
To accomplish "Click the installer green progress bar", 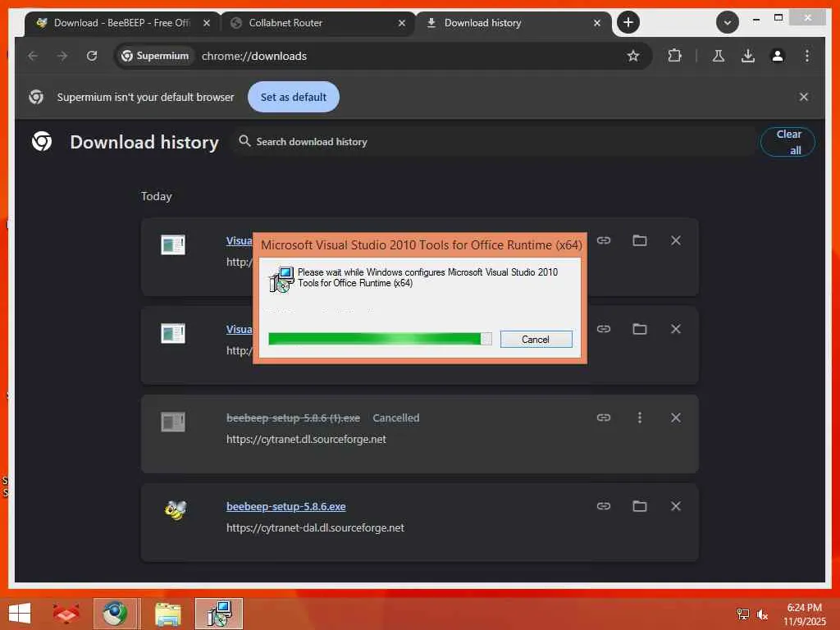I will [380, 339].
